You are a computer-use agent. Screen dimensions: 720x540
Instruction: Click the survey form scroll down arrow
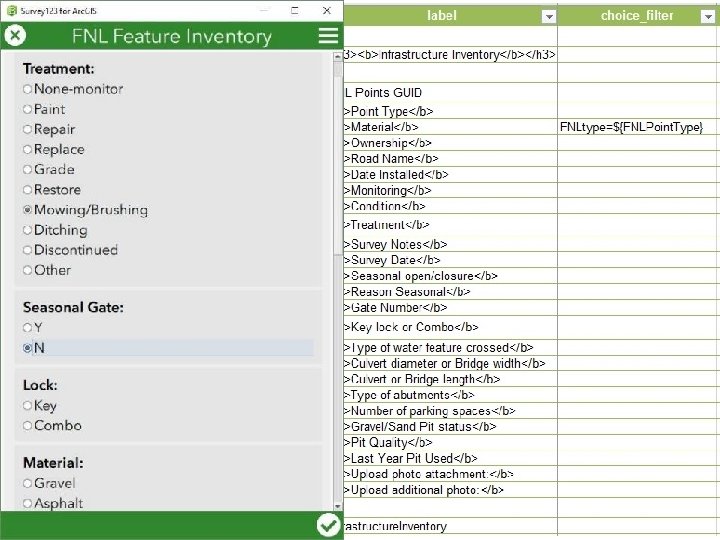[x=338, y=506]
